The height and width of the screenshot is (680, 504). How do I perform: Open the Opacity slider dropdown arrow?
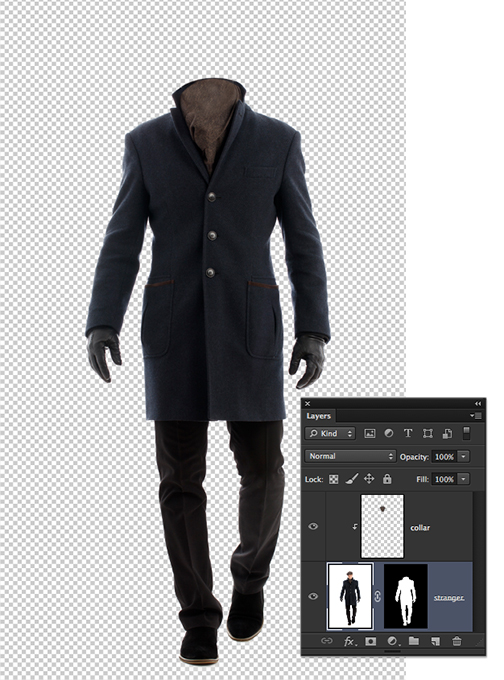(x=464, y=456)
